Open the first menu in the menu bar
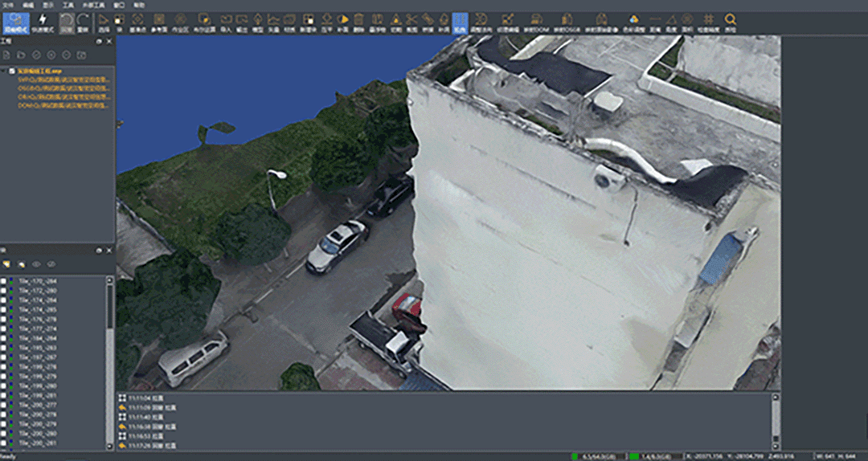Image resolution: width=868 pixels, height=461 pixels. click(7, 5)
